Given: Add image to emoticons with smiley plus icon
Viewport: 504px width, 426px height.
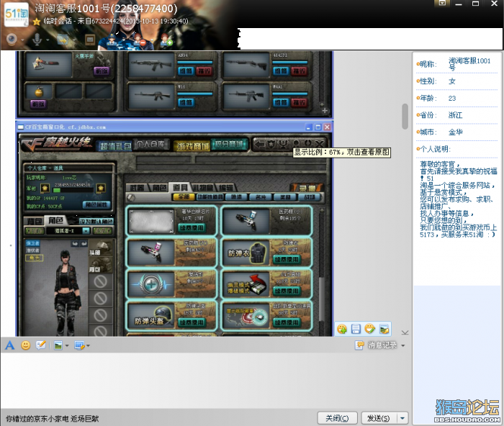Looking at the screenshot, I should [x=342, y=329].
